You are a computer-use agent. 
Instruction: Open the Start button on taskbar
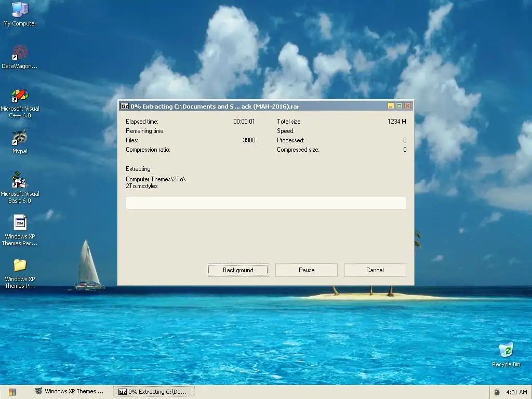[12, 392]
